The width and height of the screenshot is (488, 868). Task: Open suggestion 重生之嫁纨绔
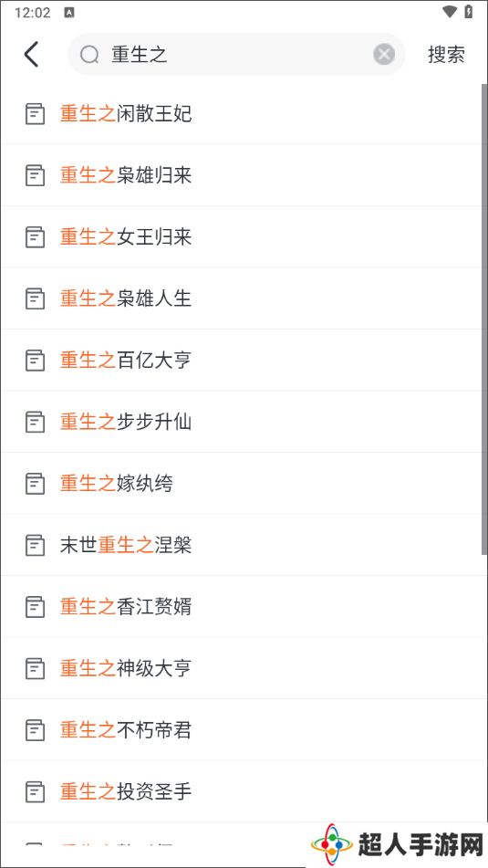point(240,483)
